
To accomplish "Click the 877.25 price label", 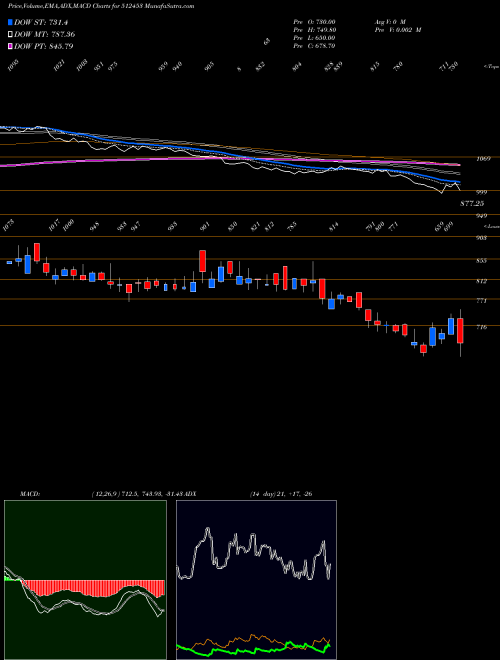I will (x=472, y=203).
